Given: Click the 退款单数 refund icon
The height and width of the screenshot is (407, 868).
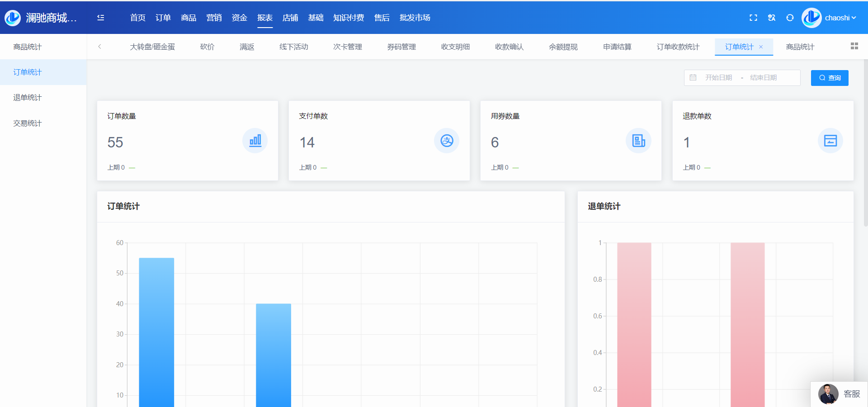Looking at the screenshot, I should tap(830, 141).
